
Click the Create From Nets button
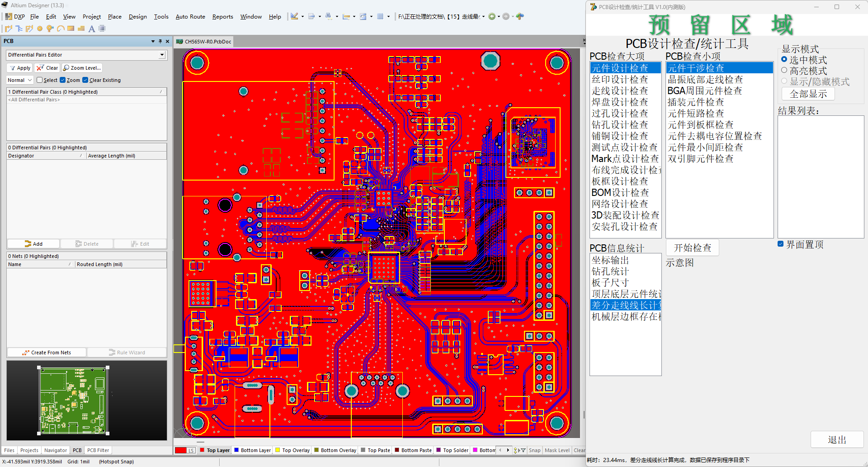point(47,353)
